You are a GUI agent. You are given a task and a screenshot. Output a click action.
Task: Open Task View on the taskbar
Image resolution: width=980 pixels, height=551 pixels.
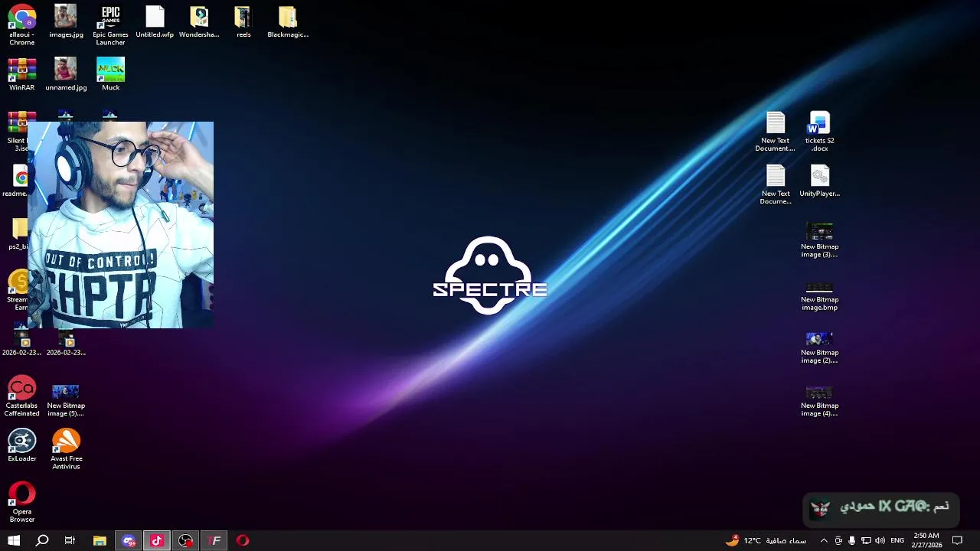pyautogui.click(x=70, y=540)
